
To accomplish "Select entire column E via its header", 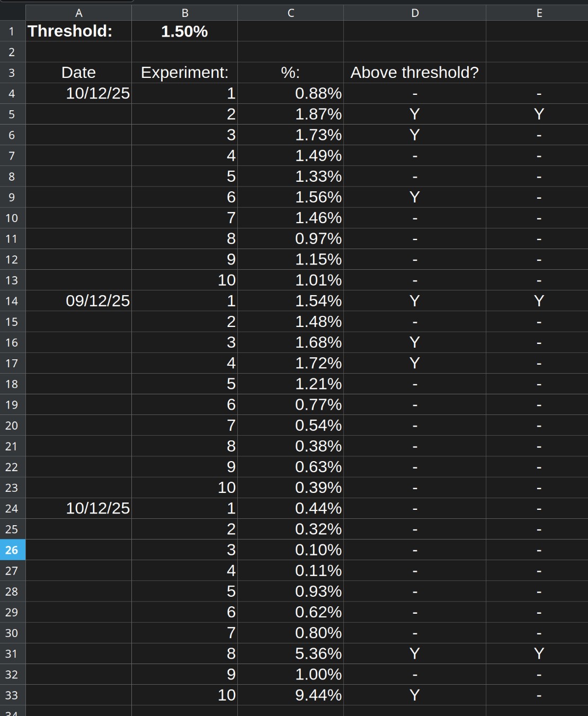I will (x=539, y=13).
